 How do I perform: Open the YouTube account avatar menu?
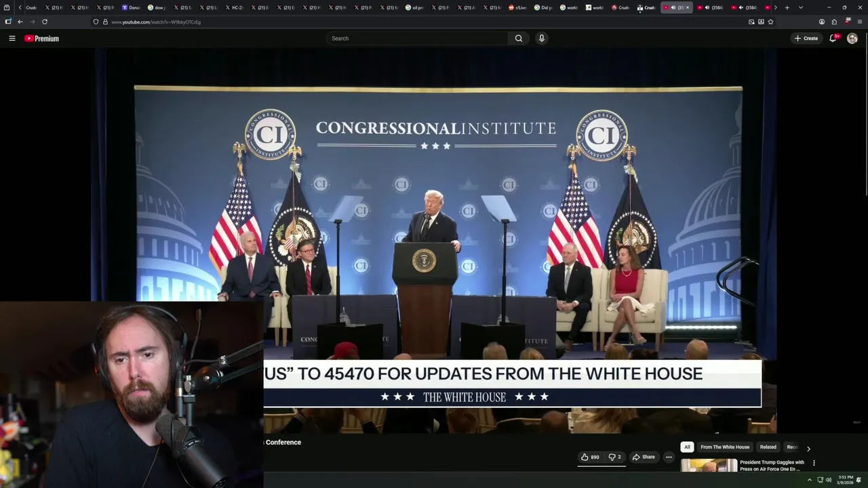[x=852, y=39]
